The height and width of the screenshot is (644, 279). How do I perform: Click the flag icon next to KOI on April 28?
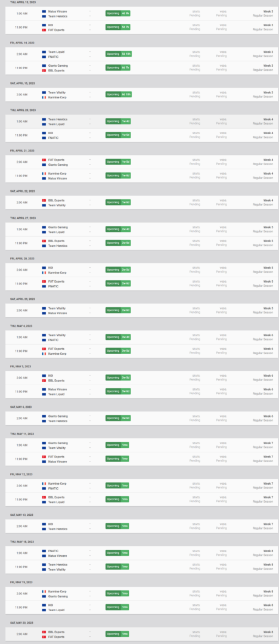(x=44, y=268)
